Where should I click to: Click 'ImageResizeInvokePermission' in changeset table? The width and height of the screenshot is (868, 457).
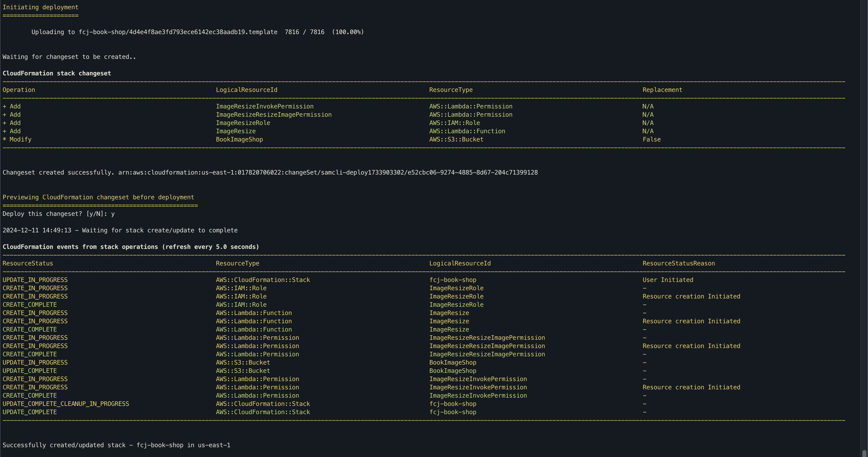265,106
